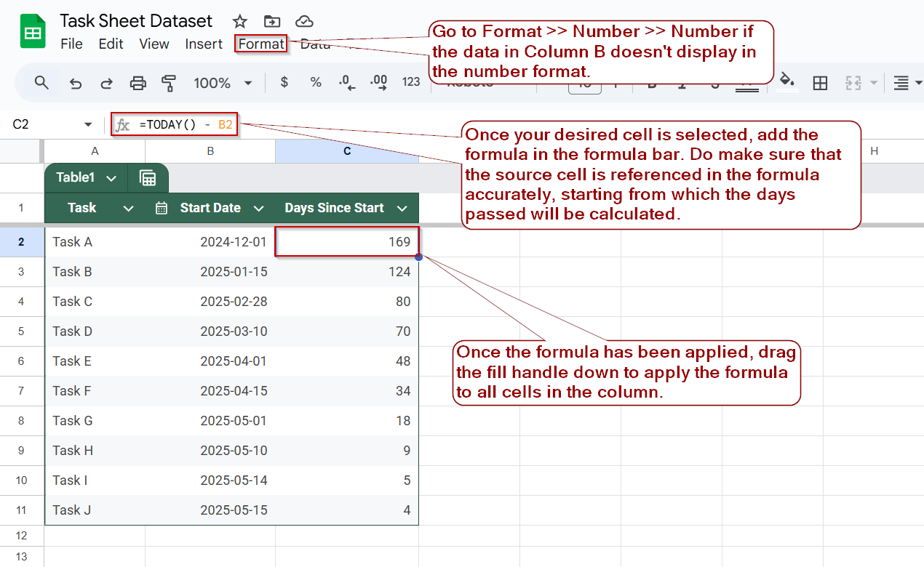Open more number formats 123
Viewport: 924px width, 567px height.
coord(411,82)
